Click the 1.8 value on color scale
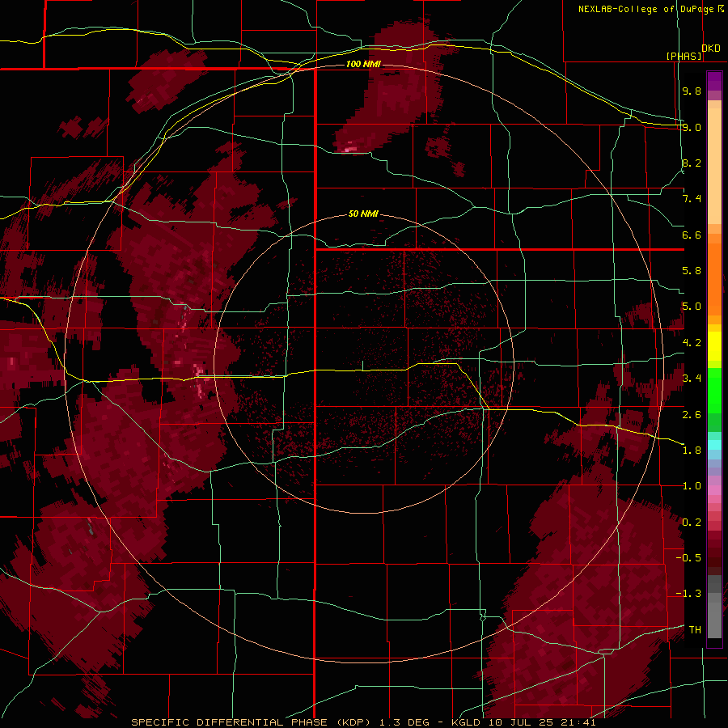 (x=692, y=451)
